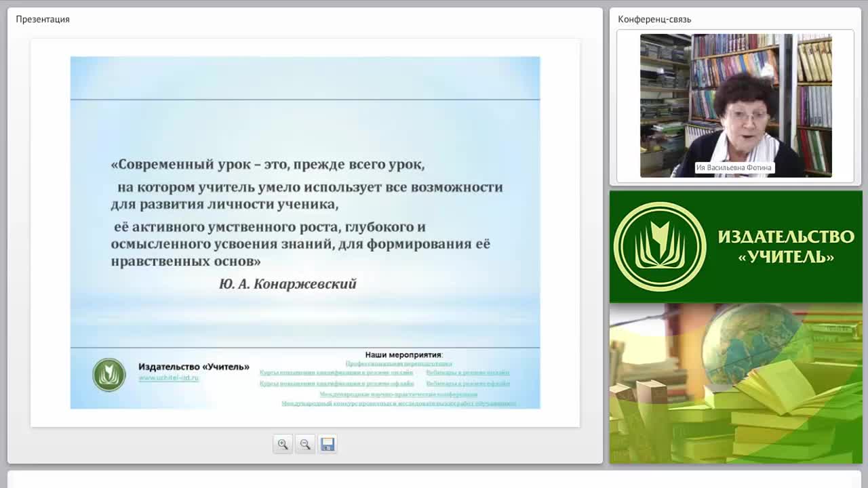
Task: Click the Конференц-связь panel title
Action: click(x=654, y=19)
